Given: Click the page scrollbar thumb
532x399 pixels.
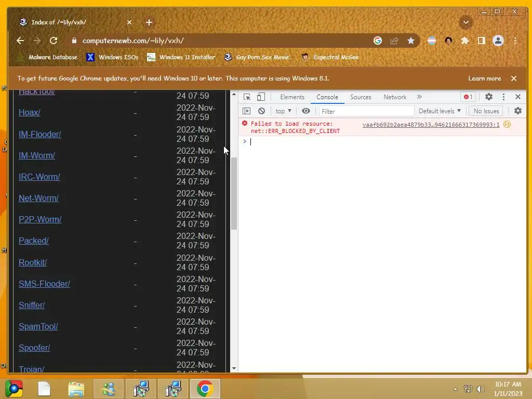Looking at the screenshot, I should point(234,194).
